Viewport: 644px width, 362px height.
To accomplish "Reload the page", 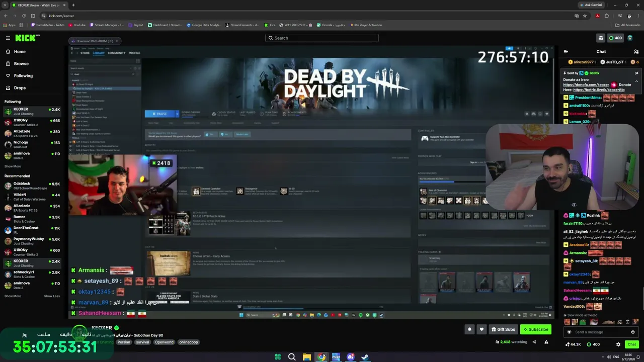I will click(x=24, y=16).
